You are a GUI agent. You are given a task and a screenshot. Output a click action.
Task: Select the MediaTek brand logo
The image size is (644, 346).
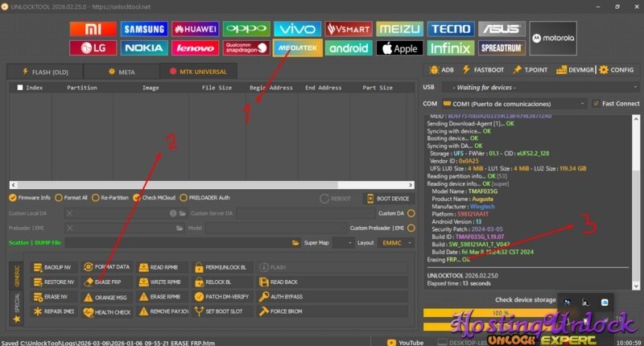(297, 48)
